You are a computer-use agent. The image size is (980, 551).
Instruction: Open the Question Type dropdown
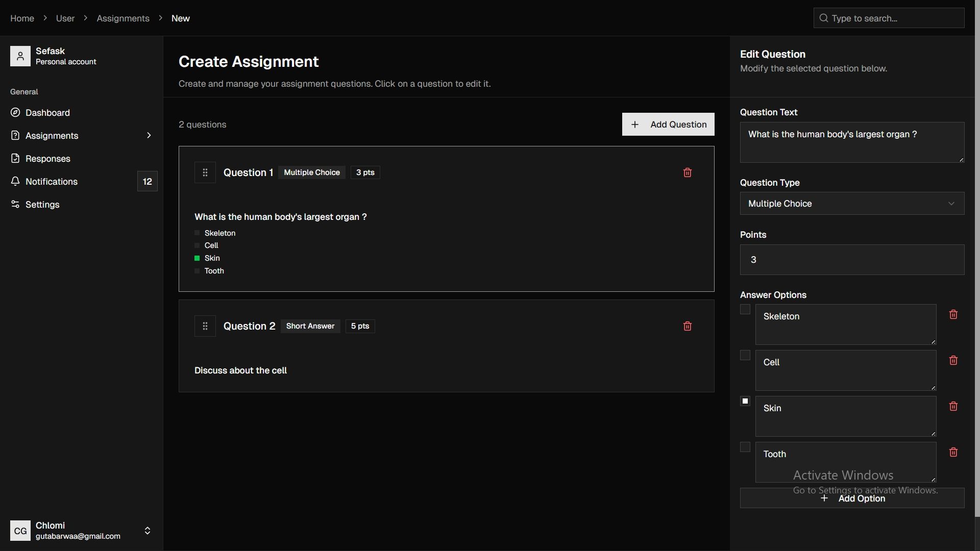pyautogui.click(x=851, y=204)
